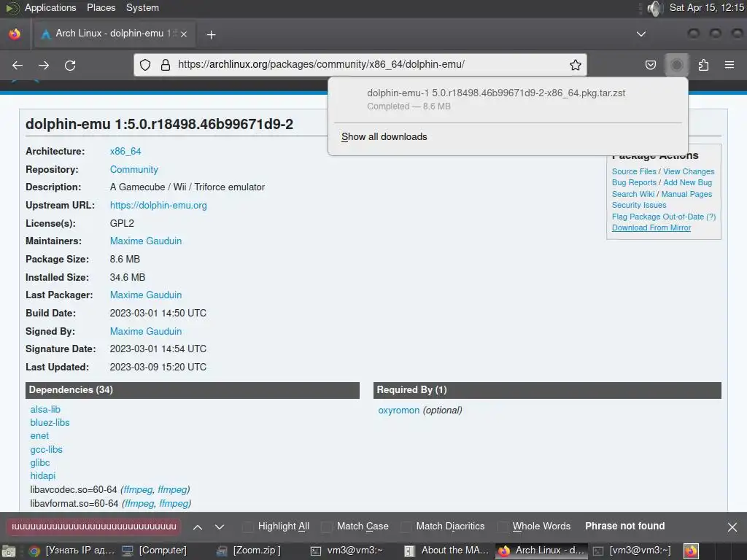The width and height of the screenshot is (747, 560).
Task: Click Flag Package Out-of-Date link
Action: click(x=657, y=217)
